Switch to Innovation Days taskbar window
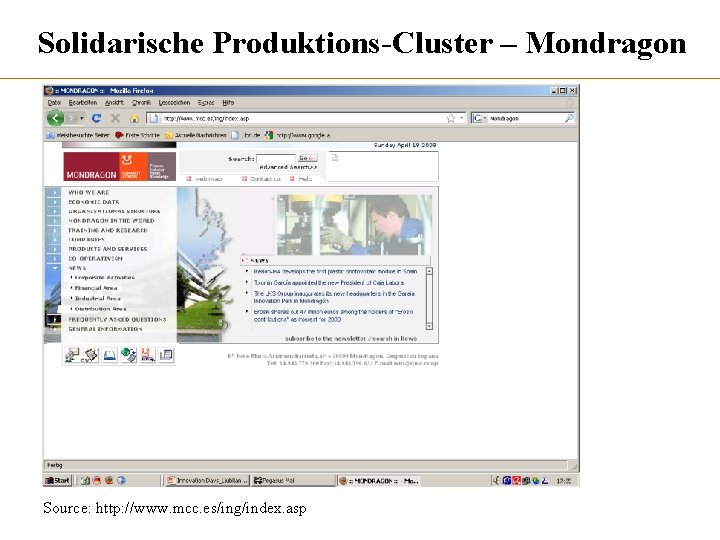This screenshot has height=540, width=720. 208,480
